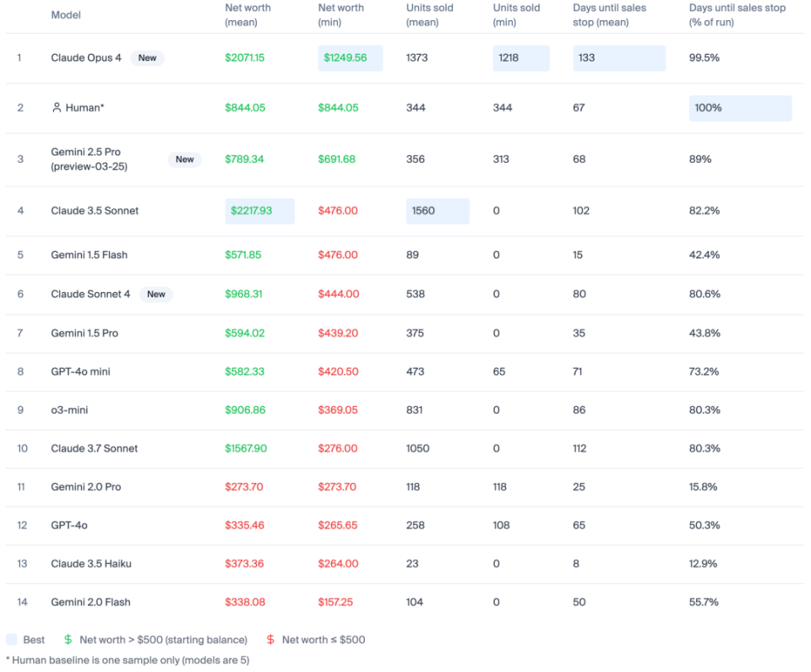Select the Claude 3.5 Sonnet model name
The height and width of the screenshot is (672, 811).
pos(95,211)
